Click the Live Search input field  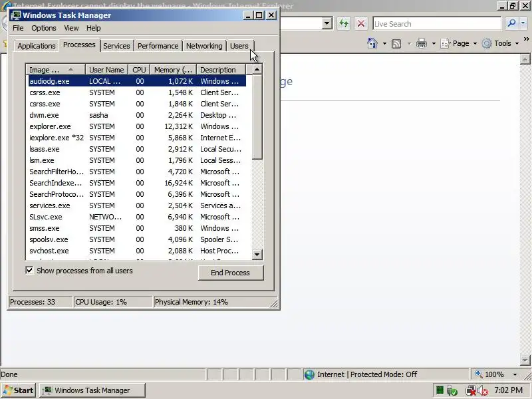[437, 23]
